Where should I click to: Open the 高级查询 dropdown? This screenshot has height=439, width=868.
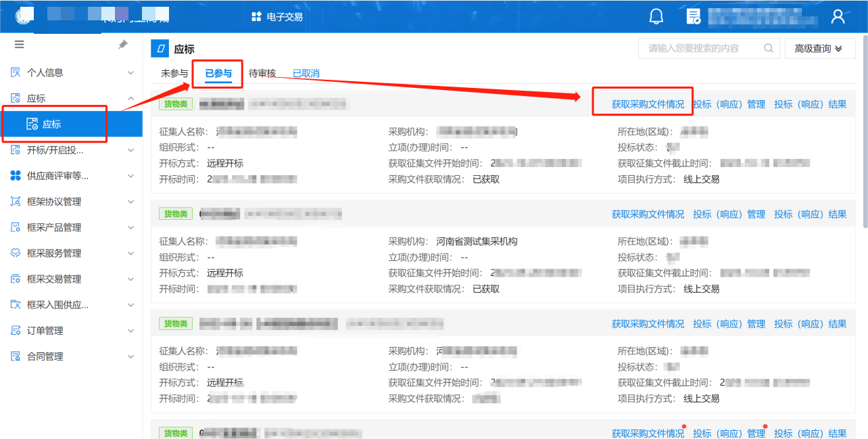pyautogui.click(x=819, y=49)
